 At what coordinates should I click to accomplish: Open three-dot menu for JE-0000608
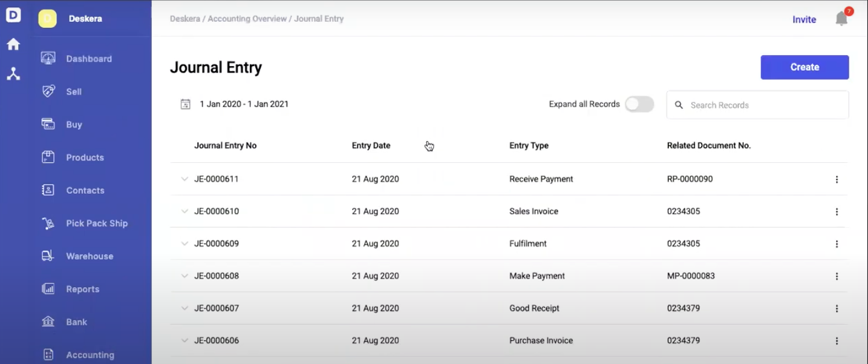pyautogui.click(x=837, y=276)
